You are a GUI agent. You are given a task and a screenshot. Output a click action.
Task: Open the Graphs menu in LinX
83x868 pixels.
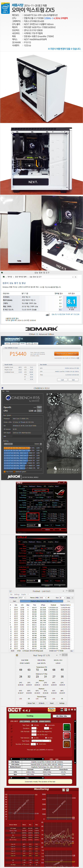(x=24, y=594)
